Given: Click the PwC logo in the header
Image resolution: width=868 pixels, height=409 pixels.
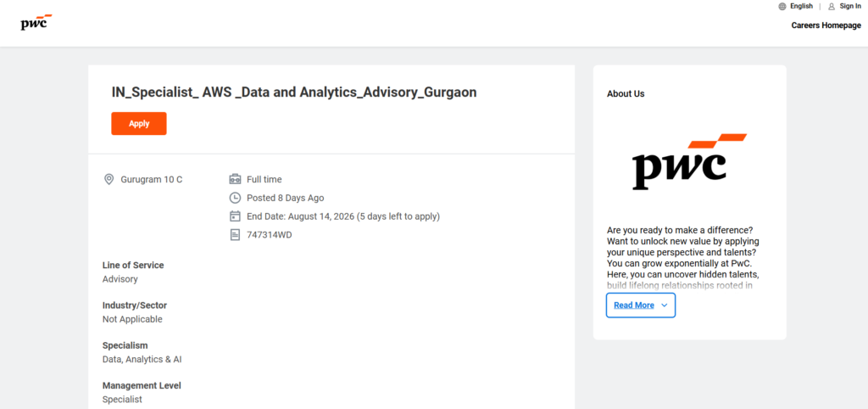Looking at the screenshot, I should [36, 22].
